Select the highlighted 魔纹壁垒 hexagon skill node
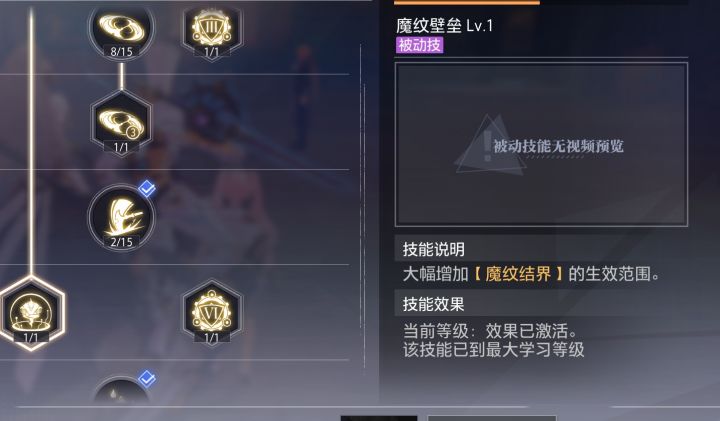This screenshot has height=421, width=720. pos(31,314)
